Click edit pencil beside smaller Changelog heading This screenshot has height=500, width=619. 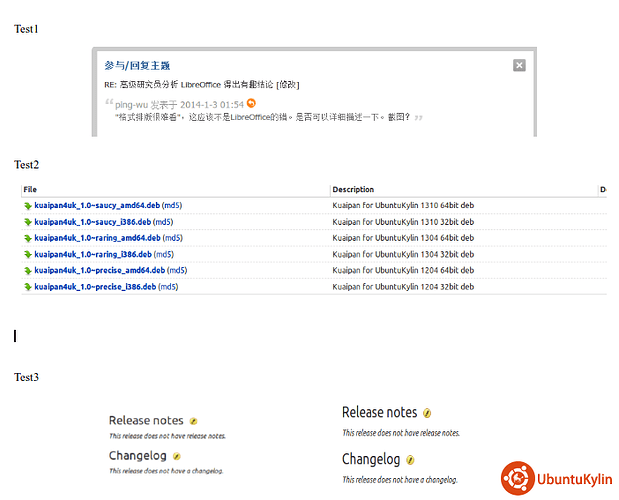pyautogui.click(x=177, y=456)
